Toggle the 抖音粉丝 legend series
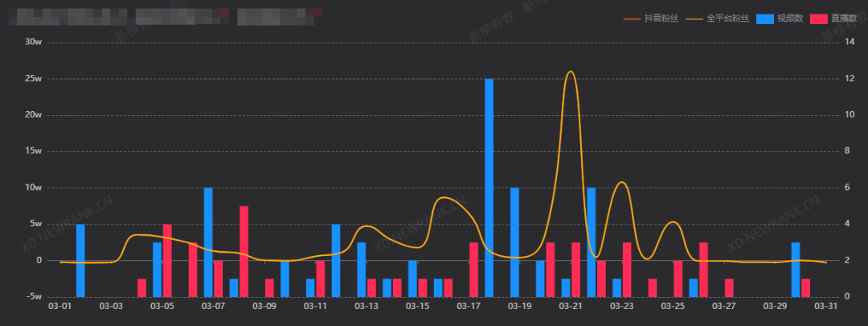 [x=650, y=19]
